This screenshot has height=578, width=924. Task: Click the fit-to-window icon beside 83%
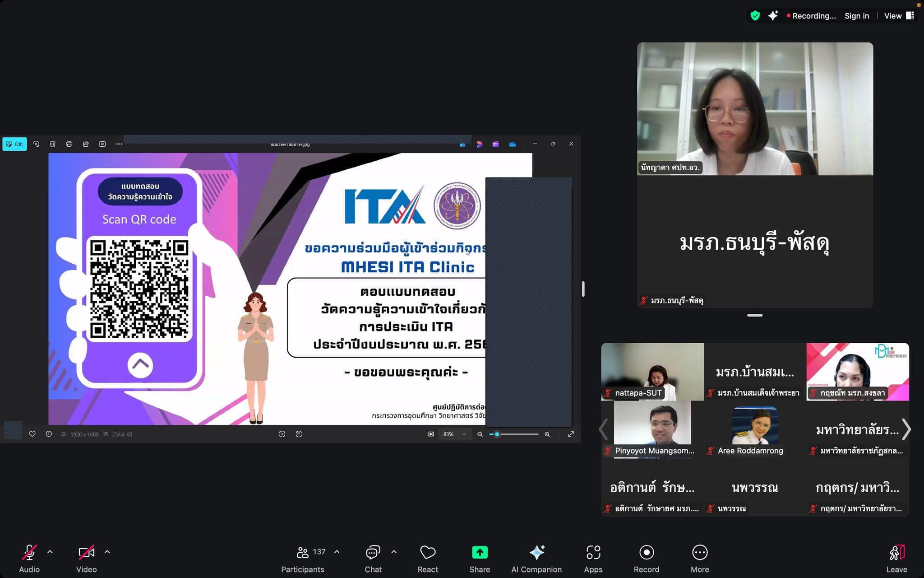point(431,434)
